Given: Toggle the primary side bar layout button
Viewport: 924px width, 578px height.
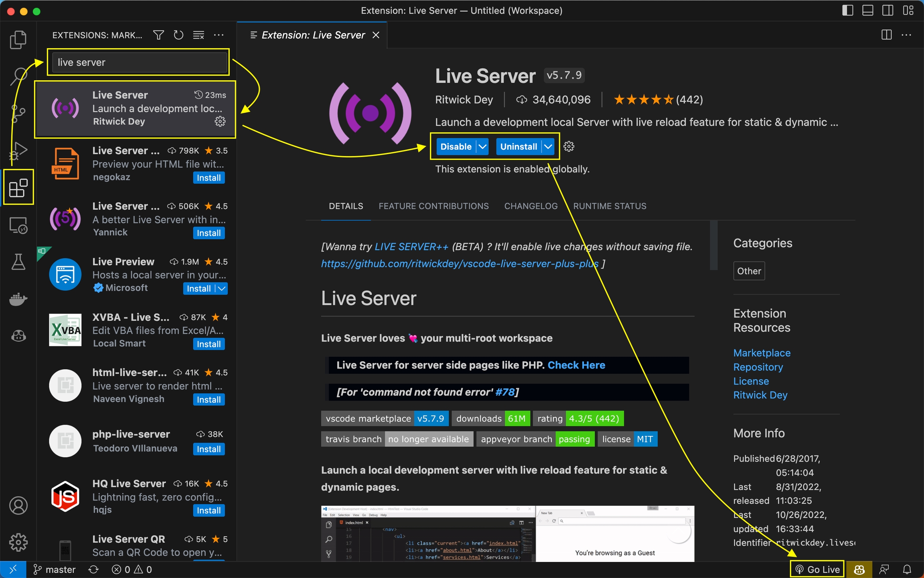Looking at the screenshot, I should tap(847, 10).
